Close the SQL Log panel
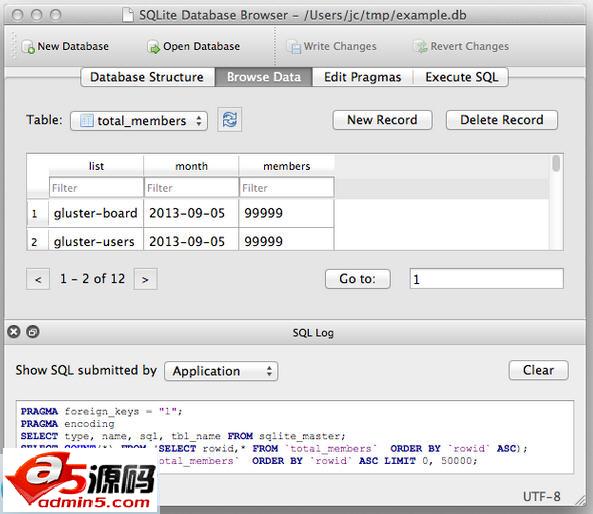This screenshot has width=593, height=514. click(14, 332)
